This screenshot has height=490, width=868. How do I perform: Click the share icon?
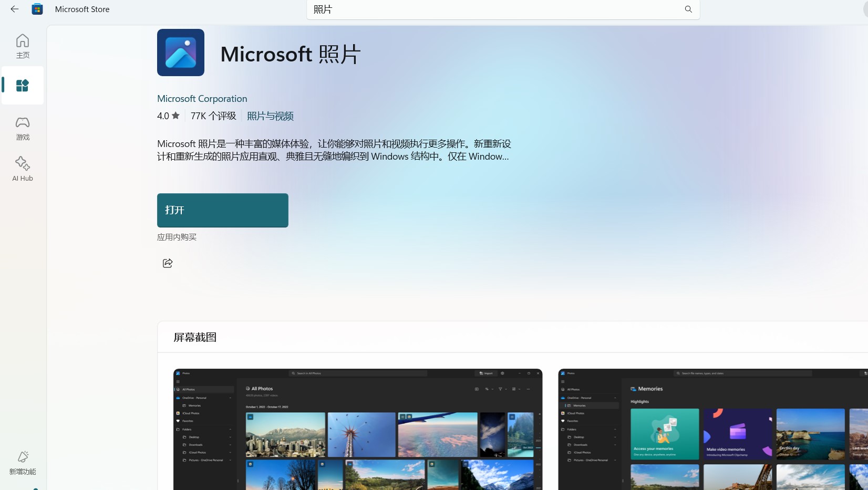pyautogui.click(x=168, y=263)
